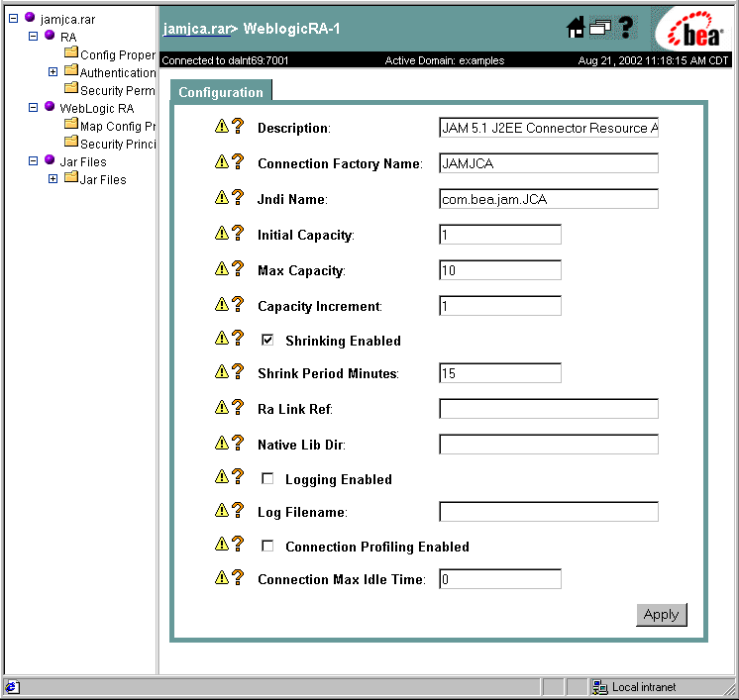Image resolution: width=739 pixels, height=700 pixels.
Task: Open help question mark for Logging Enabled
Action: coord(238,476)
